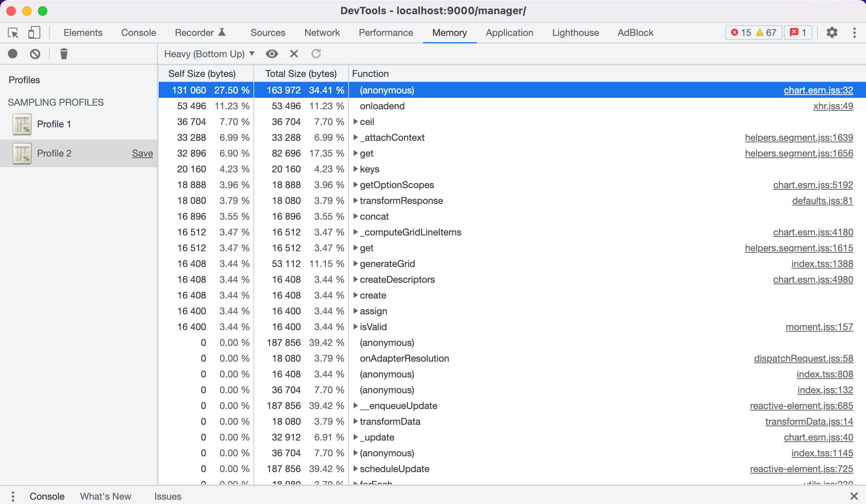The width and height of the screenshot is (866, 504).
Task: Expand the ceil function row
Action: [356, 121]
